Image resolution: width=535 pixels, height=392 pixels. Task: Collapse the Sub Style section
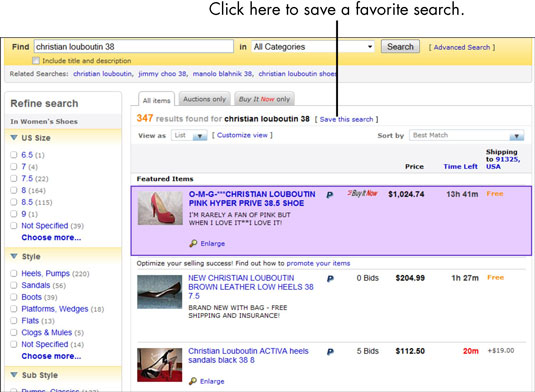click(x=14, y=375)
